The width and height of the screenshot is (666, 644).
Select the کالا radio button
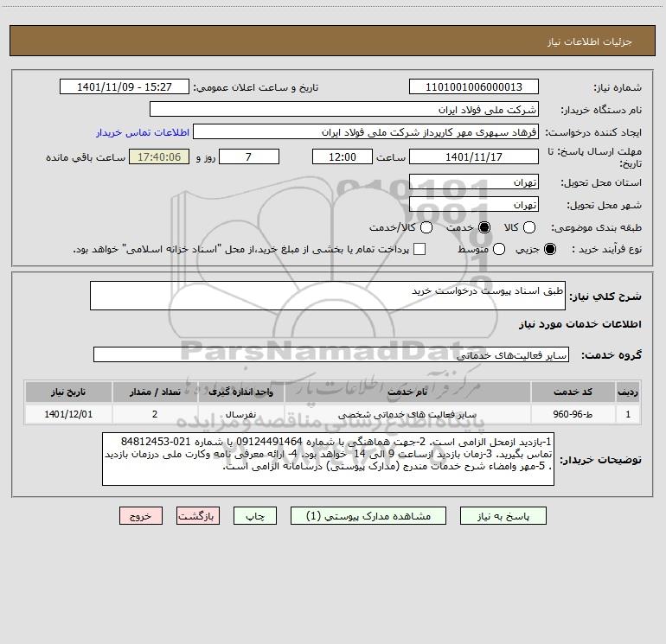(529, 227)
